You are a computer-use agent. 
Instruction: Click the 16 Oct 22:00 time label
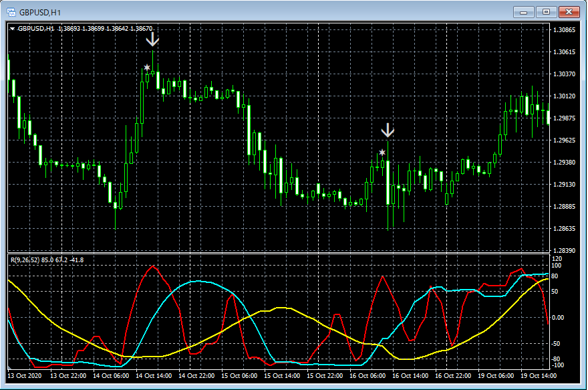coord(453,376)
